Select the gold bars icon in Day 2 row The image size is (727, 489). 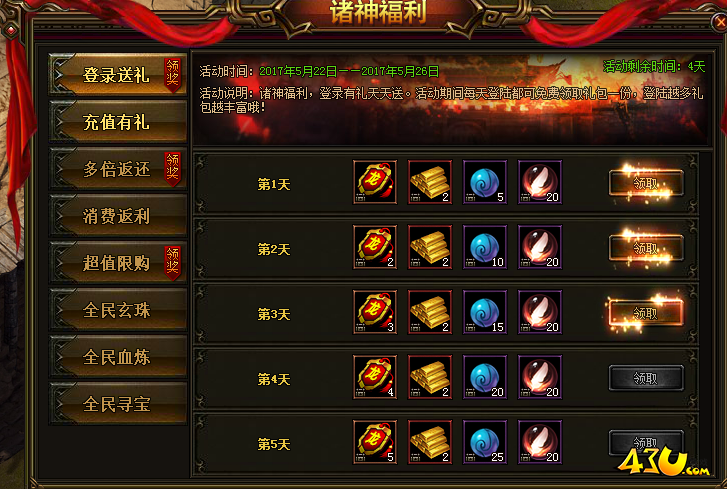coord(430,247)
